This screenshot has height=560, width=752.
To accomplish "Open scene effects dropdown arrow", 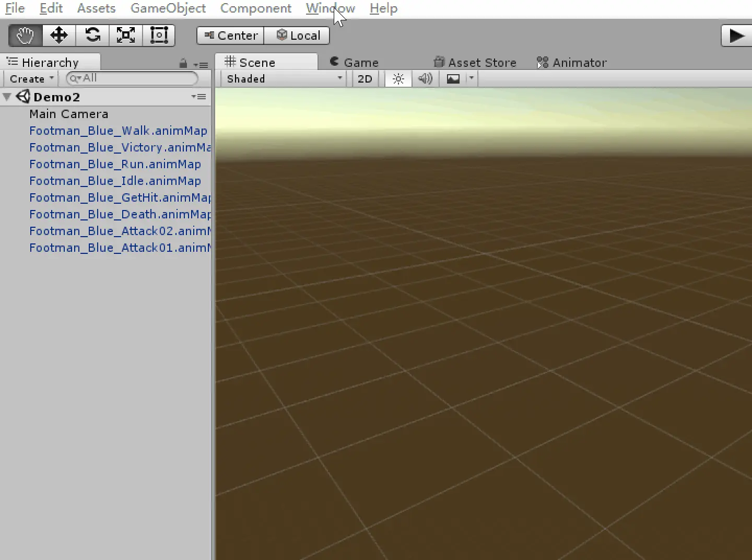I will (471, 79).
